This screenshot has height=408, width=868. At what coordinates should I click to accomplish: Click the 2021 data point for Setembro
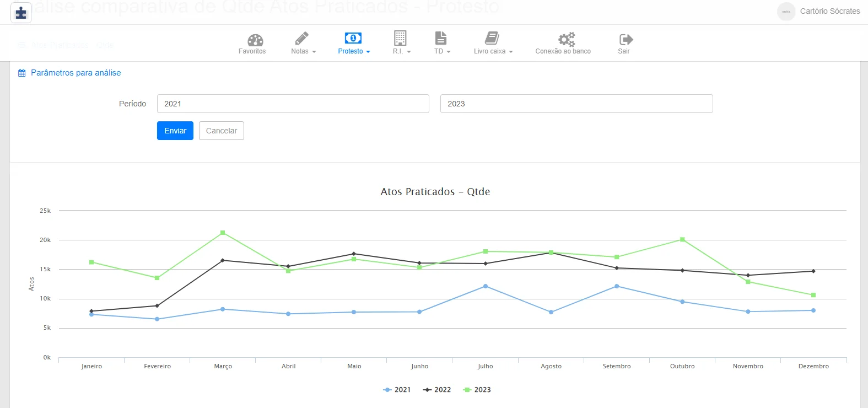[617, 286]
